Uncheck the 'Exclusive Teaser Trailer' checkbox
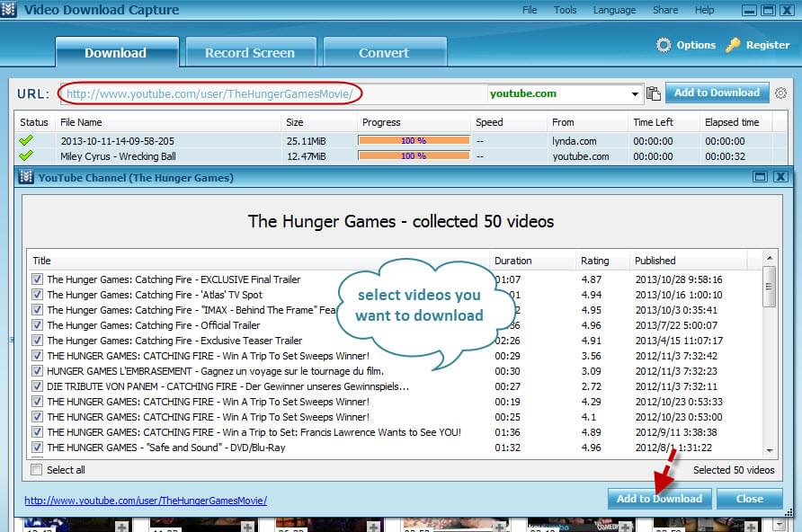 coord(37,341)
